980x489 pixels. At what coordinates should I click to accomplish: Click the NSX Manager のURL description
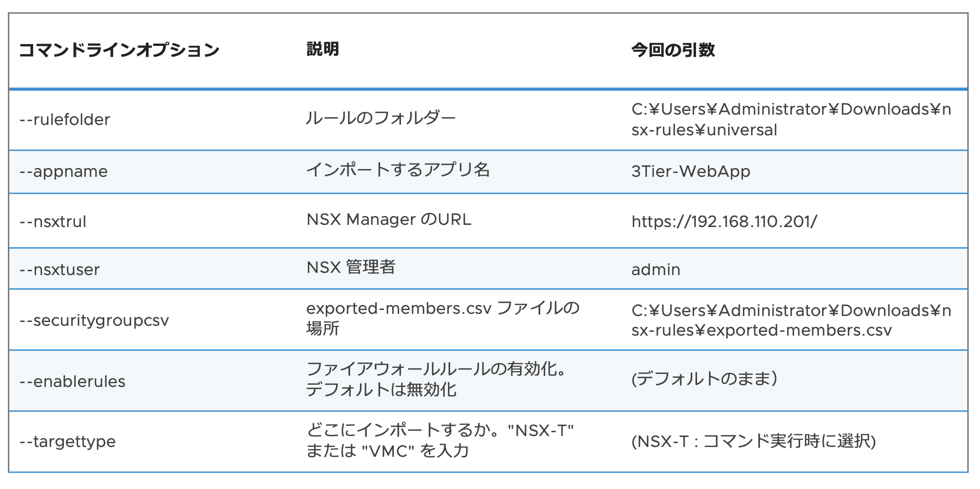pos(388,219)
